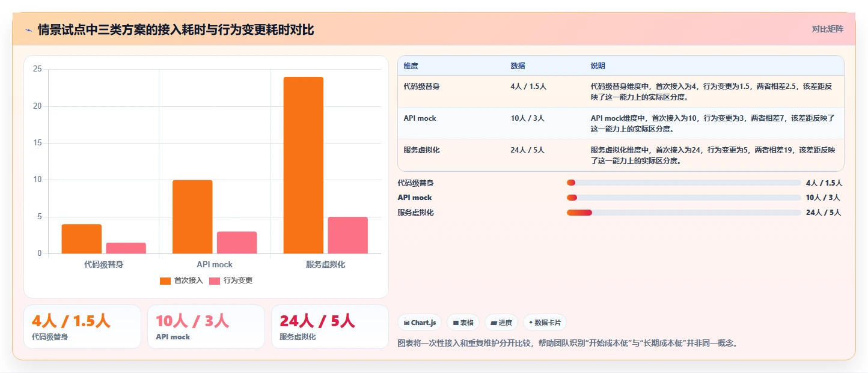This screenshot has width=868, height=373.
Task: Click the footer note starting 图表将一次性接入
Action: pyautogui.click(x=567, y=344)
